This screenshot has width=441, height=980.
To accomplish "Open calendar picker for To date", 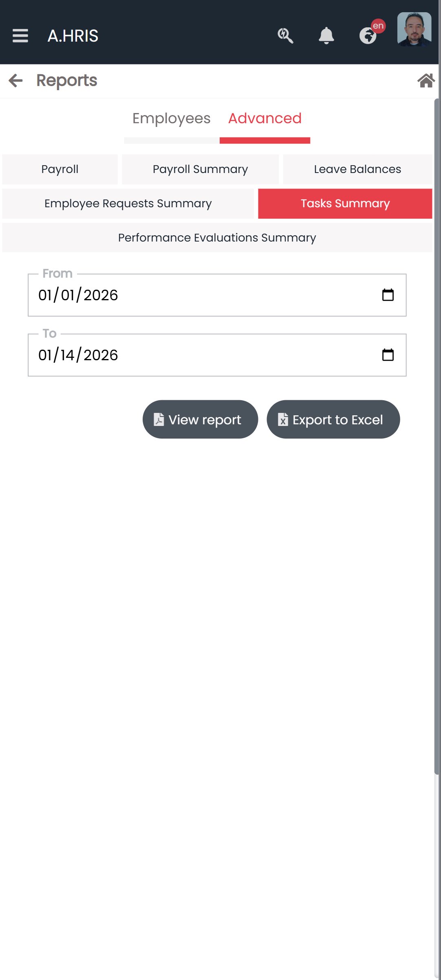I will pos(388,355).
